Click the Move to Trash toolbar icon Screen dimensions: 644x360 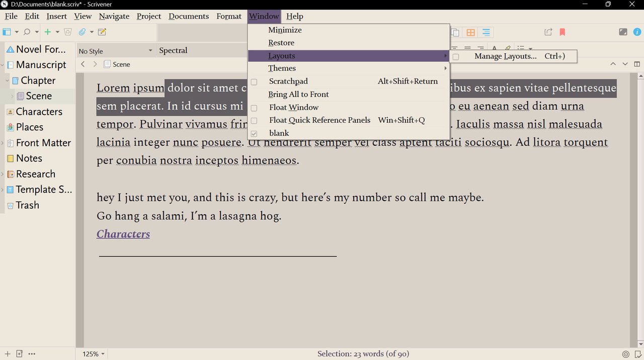click(68, 32)
